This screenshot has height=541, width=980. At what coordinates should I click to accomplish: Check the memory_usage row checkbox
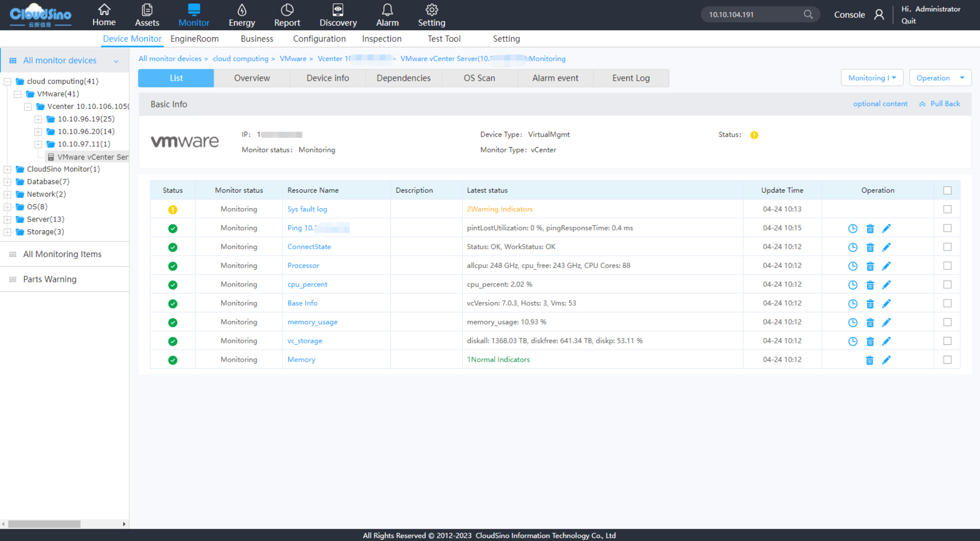947,322
